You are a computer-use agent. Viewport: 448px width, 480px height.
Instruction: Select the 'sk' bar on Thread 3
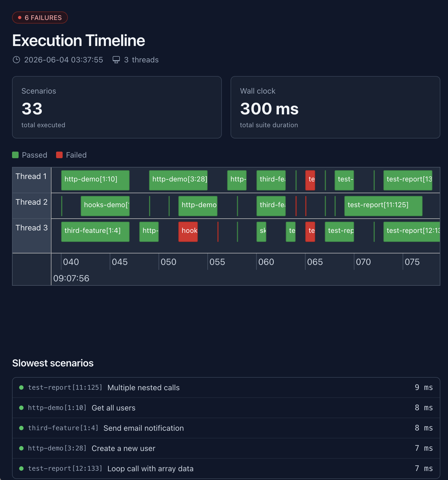[x=261, y=232]
